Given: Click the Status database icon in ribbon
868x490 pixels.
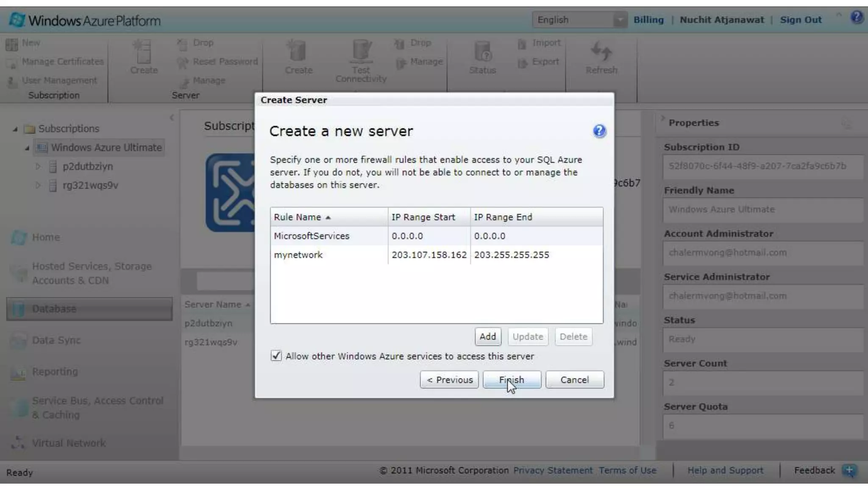Looking at the screenshot, I should [482, 52].
